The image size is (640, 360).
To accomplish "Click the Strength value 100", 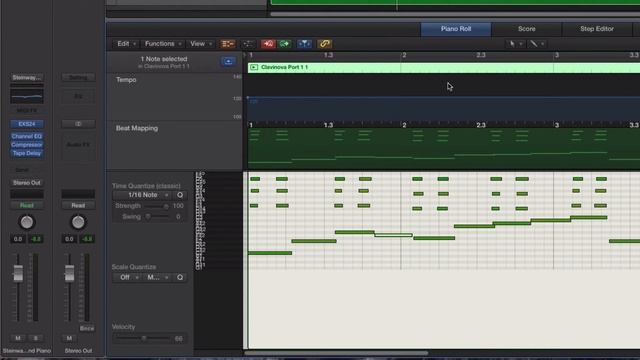I will 178,206.
